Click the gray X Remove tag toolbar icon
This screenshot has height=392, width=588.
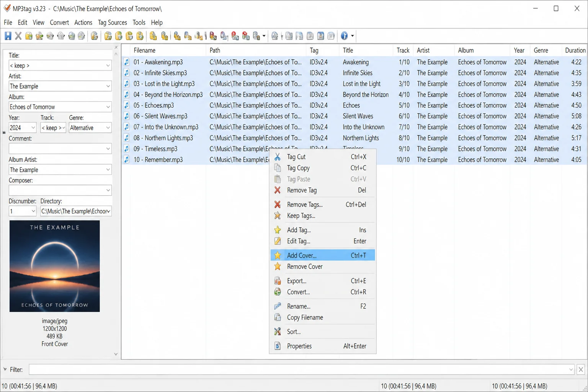[18, 36]
